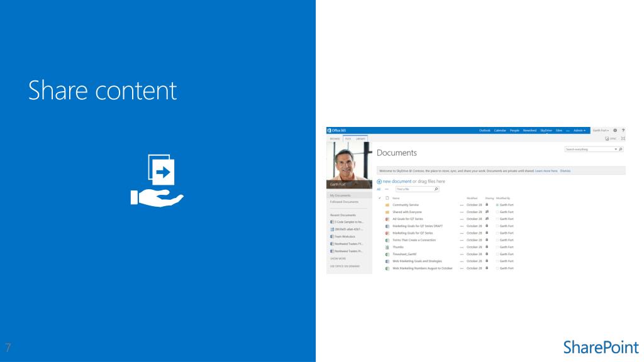Image resolution: width=644 pixels, height=362 pixels.
Task: Go to Outlook in top navigation
Action: point(485,131)
